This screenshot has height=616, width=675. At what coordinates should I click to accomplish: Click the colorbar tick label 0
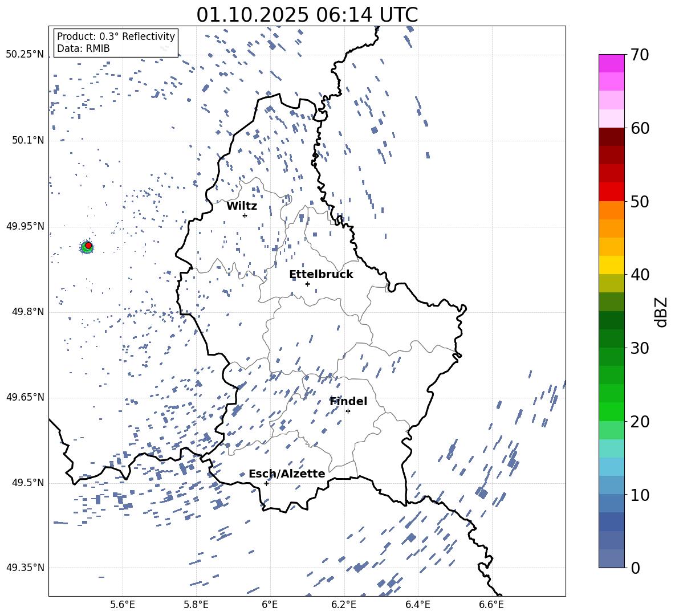(x=635, y=568)
